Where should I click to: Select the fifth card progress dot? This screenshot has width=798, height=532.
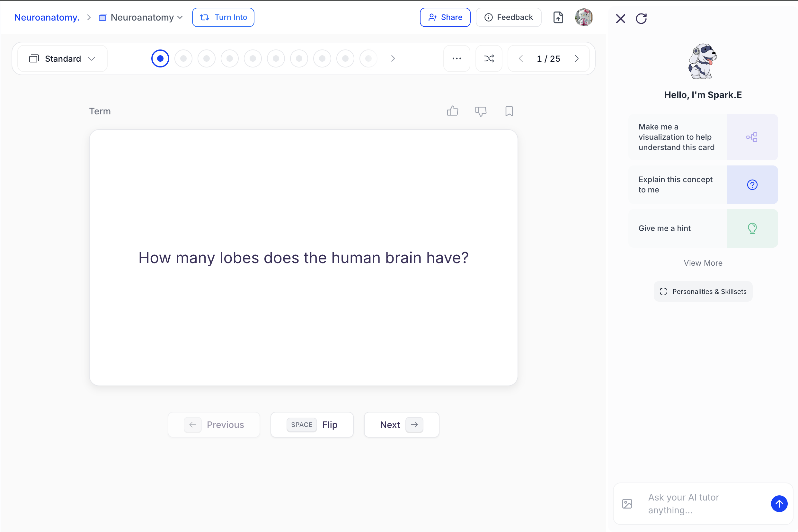253,59
